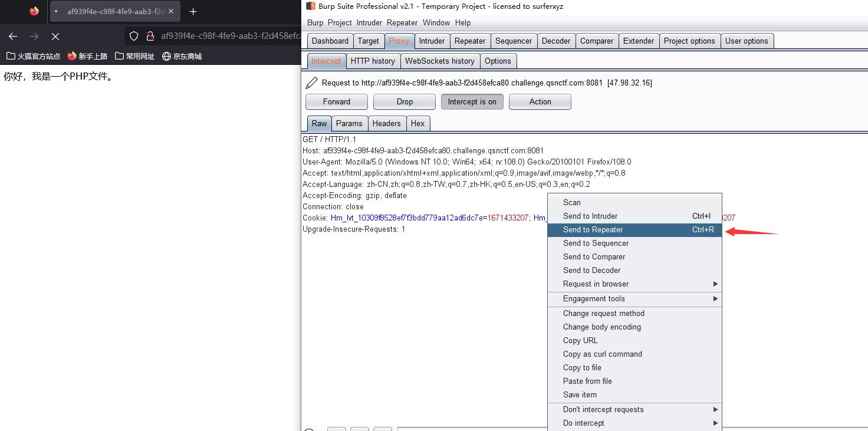Open the Window menu
868x431 pixels.
436,22
